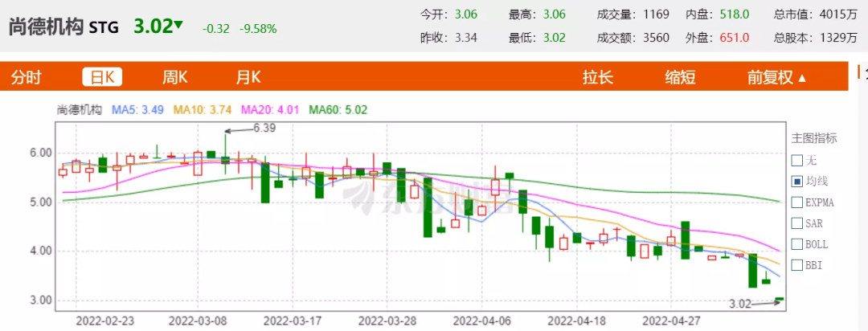Click the 3.02 low price annotation
This screenshot has height=331, width=868.
click(x=742, y=304)
